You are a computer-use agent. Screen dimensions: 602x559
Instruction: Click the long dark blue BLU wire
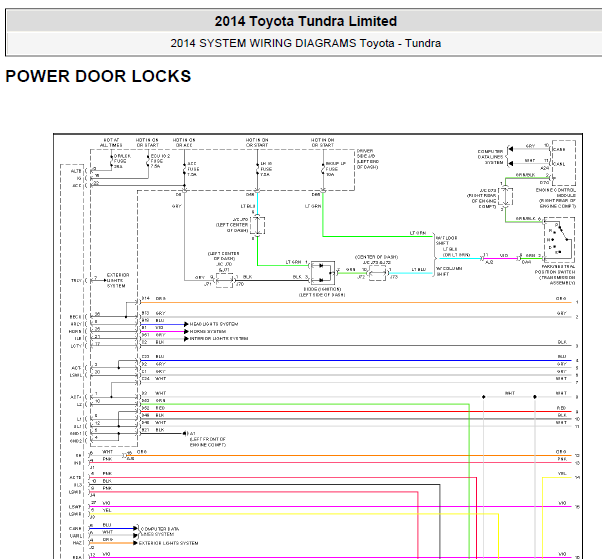pyautogui.click(x=356, y=361)
